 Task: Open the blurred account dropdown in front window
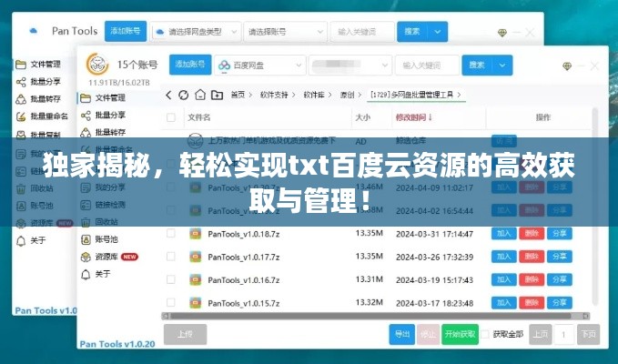click(x=350, y=65)
